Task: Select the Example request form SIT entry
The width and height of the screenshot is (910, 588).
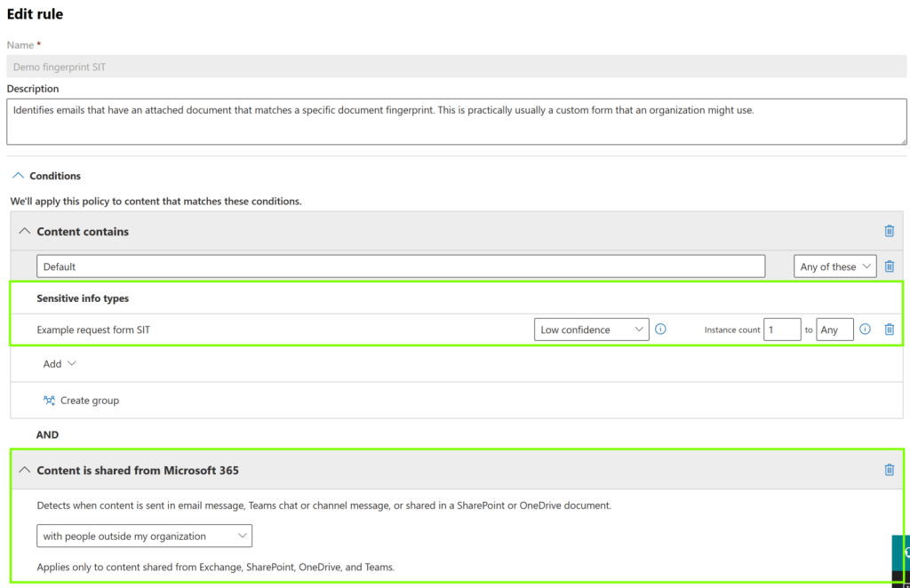Action: click(x=93, y=330)
